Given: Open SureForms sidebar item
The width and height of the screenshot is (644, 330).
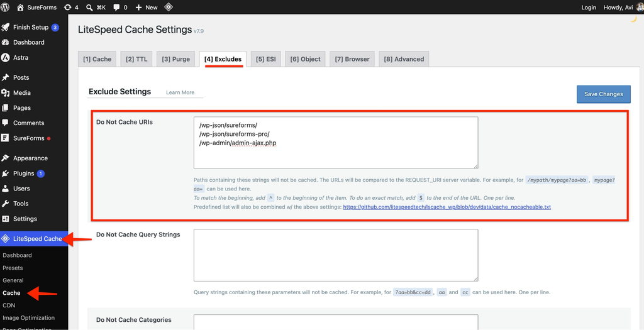Looking at the screenshot, I should click(28, 138).
